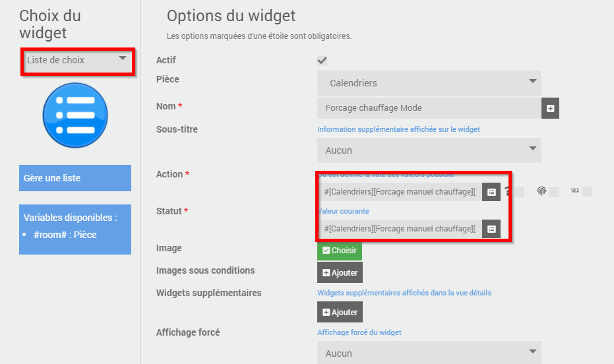Click the blue list widget icon
Screen dimensions: 614x364
(75, 115)
